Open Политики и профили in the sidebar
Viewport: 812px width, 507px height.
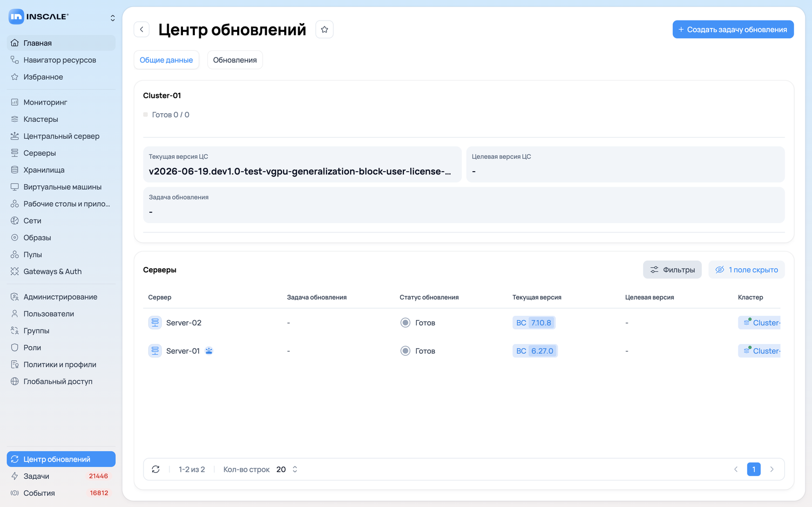click(61, 365)
